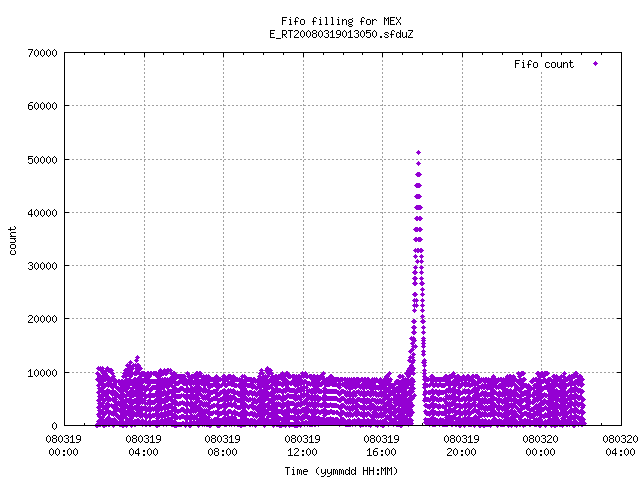640x480 pixels.
Task: Click the x-axis tick '080319 20:00'
Action: (461, 446)
